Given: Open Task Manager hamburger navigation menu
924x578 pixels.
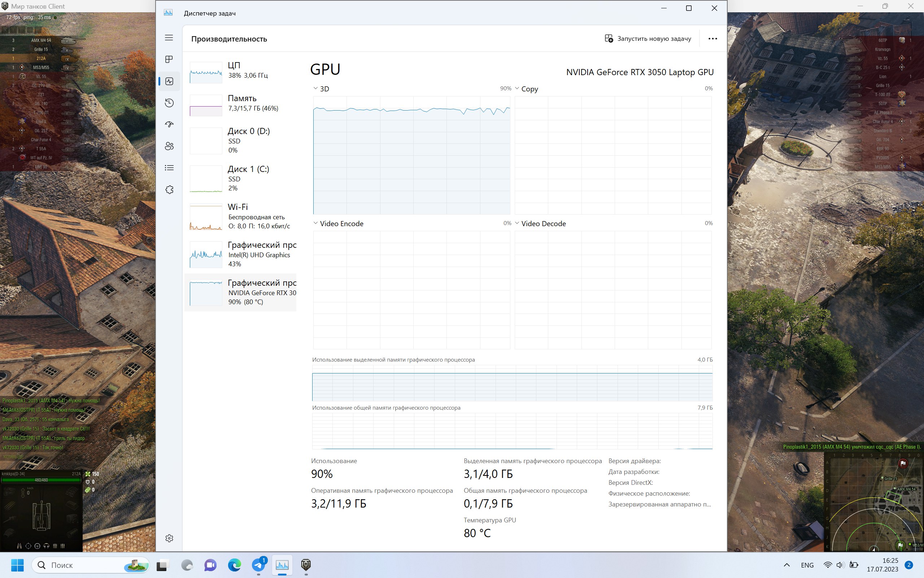Looking at the screenshot, I should pyautogui.click(x=169, y=38).
